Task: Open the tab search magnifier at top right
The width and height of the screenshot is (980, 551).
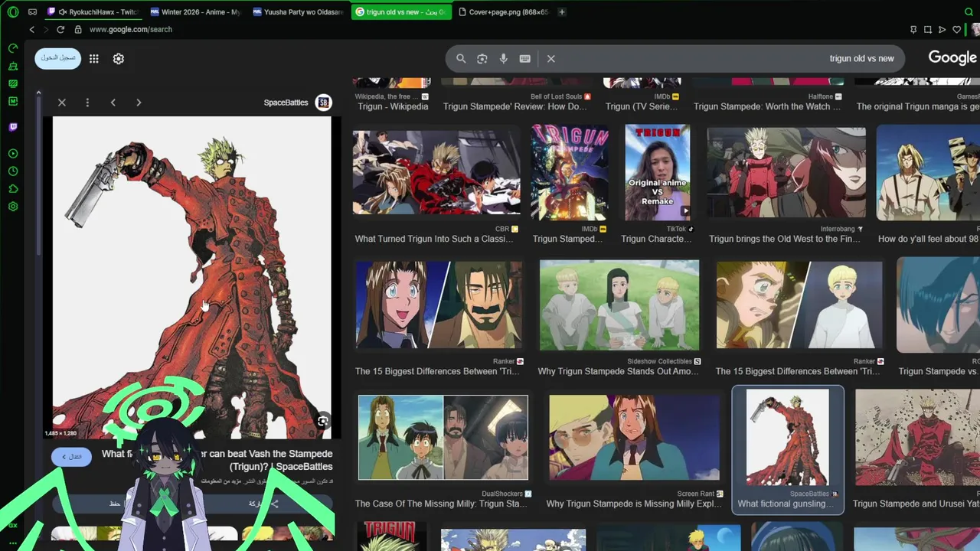Action: coord(969,12)
